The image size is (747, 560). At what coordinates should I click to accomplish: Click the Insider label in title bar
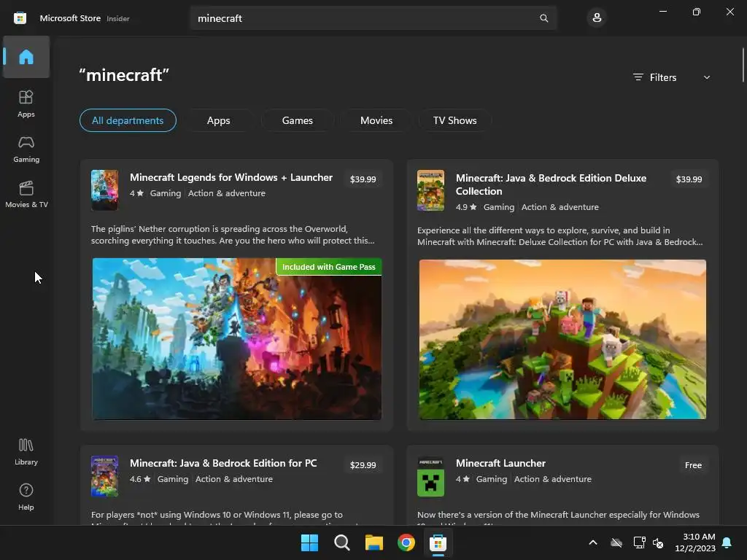click(118, 18)
